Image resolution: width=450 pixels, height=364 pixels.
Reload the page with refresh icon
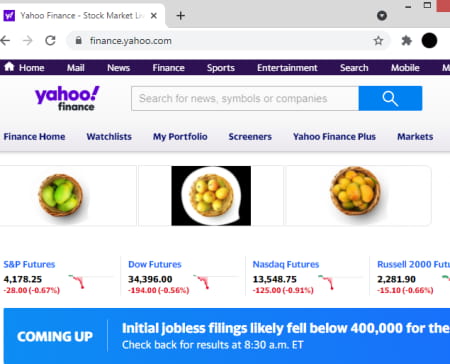coord(50,41)
